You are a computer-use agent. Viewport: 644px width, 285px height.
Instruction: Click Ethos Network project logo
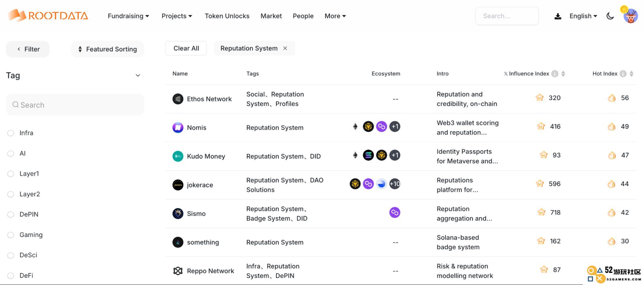click(x=178, y=99)
